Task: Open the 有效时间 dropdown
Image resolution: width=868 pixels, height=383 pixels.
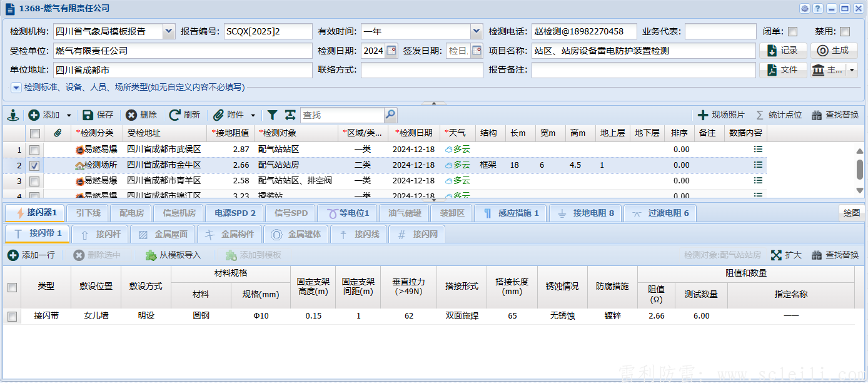Action: pyautogui.click(x=476, y=31)
